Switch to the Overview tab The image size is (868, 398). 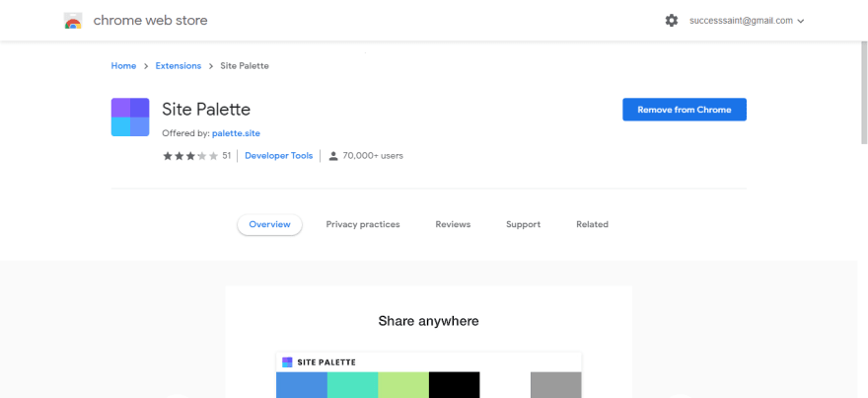point(269,224)
